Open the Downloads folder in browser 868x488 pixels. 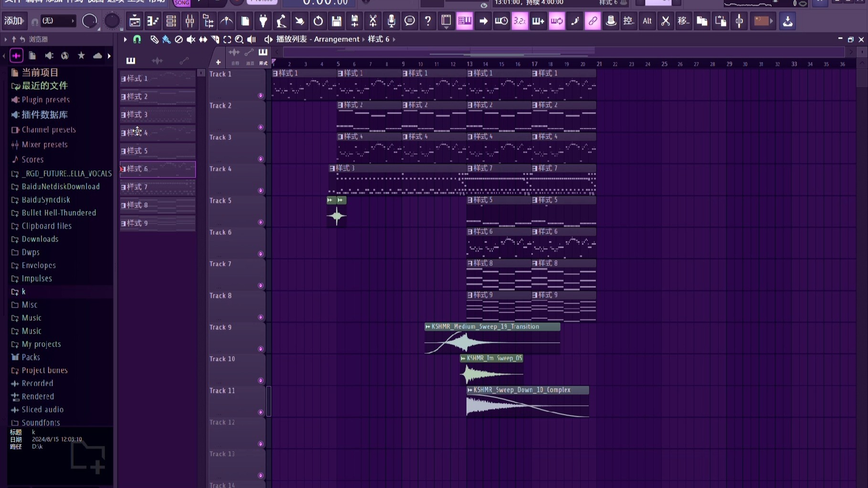pos(40,239)
